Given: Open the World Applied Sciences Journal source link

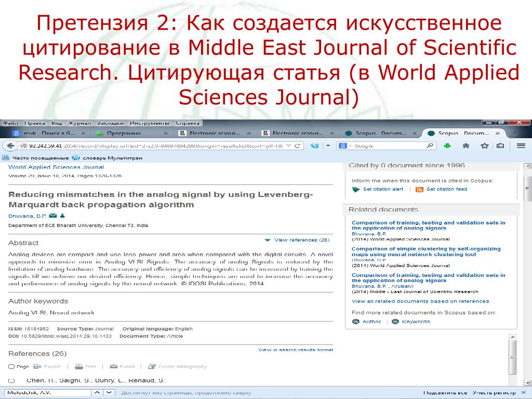Looking at the screenshot, I should coord(56,167).
